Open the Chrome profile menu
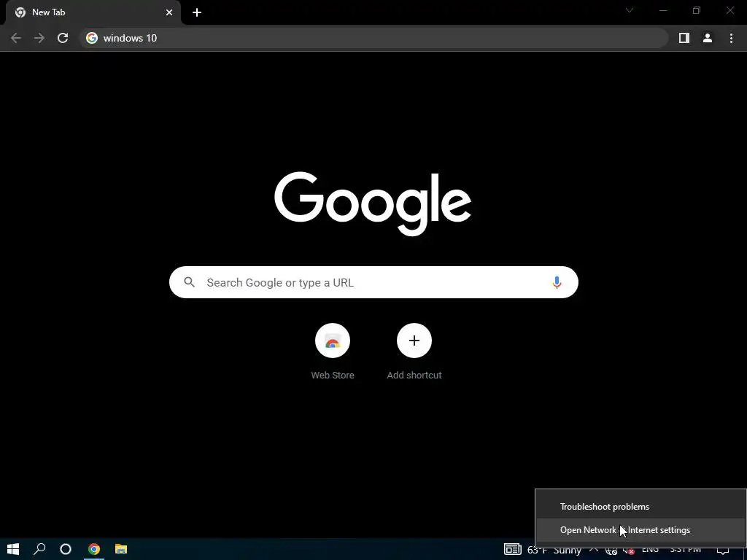Image resolution: width=747 pixels, height=560 pixels. [x=708, y=38]
